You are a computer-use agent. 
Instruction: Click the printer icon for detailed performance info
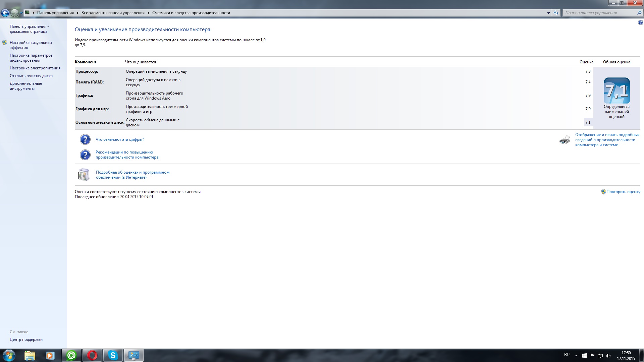click(x=565, y=140)
